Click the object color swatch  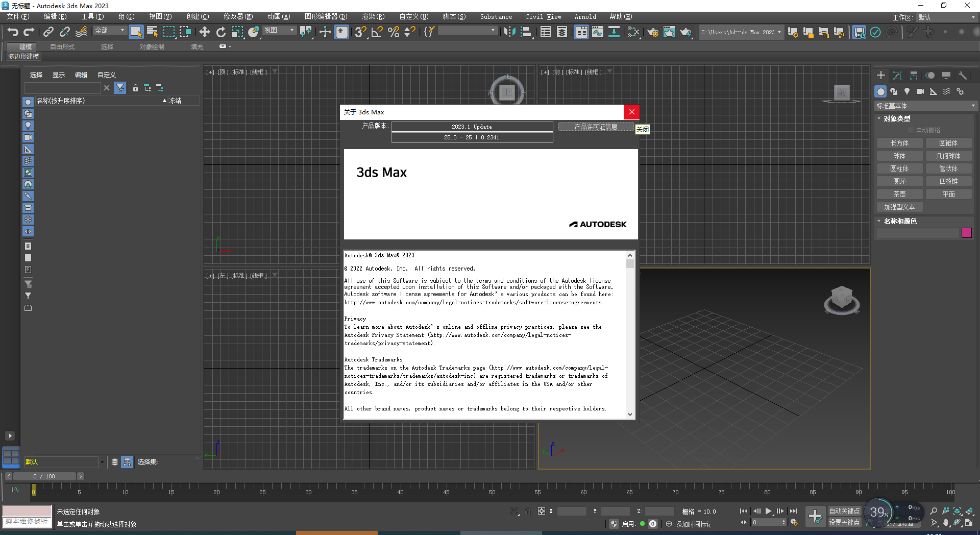pos(967,233)
